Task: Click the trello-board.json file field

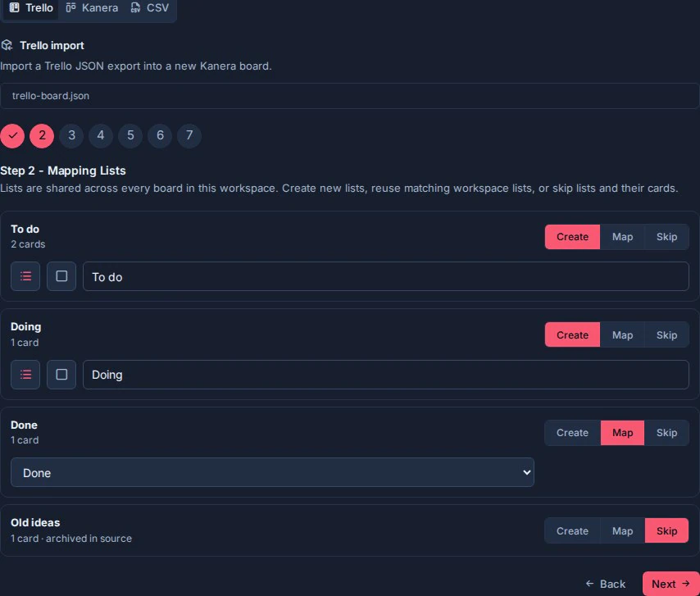Action: point(349,96)
